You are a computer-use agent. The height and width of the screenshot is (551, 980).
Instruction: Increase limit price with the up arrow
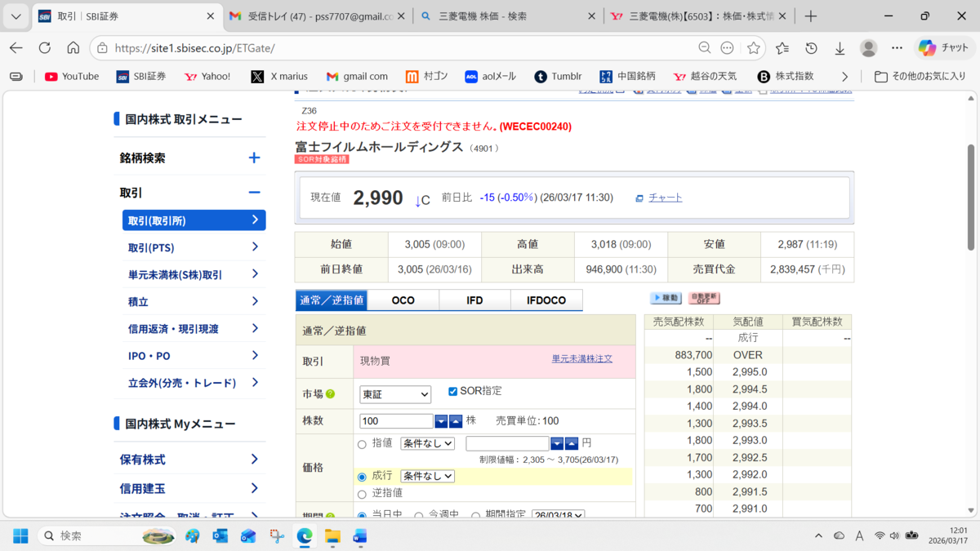pos(572,443)
